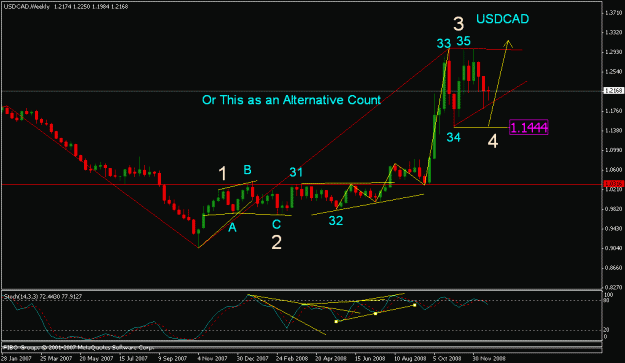Click the '30 Nov 2008' date axis label
The height and width of the screenshot is (363, 625).
pyautogui.click(x=489, y=358)
